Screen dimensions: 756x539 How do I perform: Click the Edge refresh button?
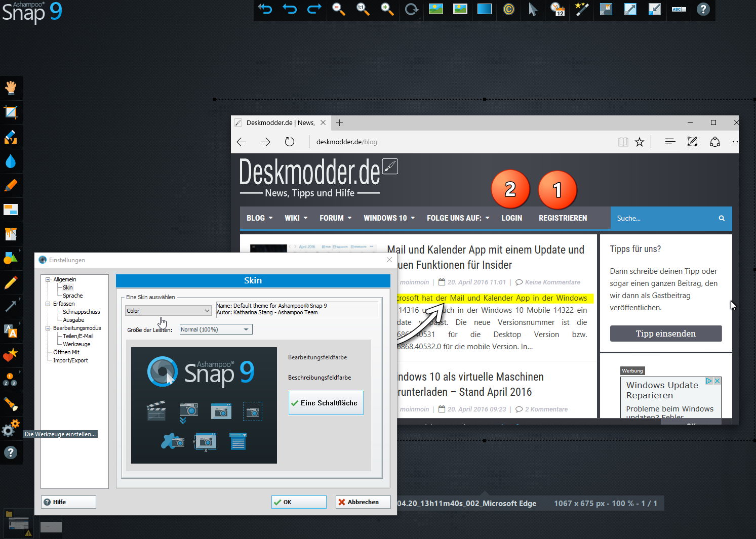[x=290, y=142]
